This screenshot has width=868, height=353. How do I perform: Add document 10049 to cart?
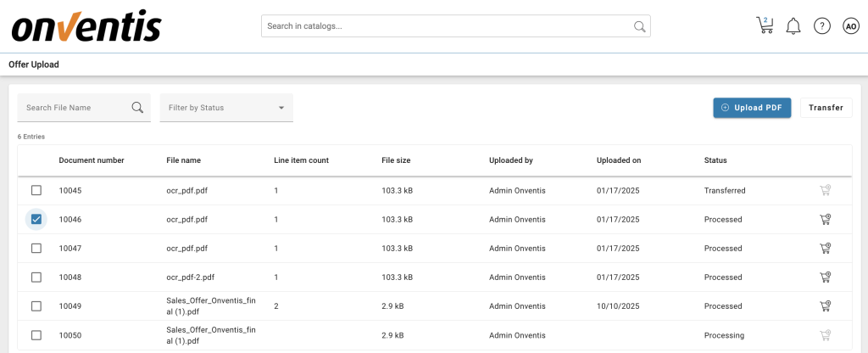pos(825,306)
